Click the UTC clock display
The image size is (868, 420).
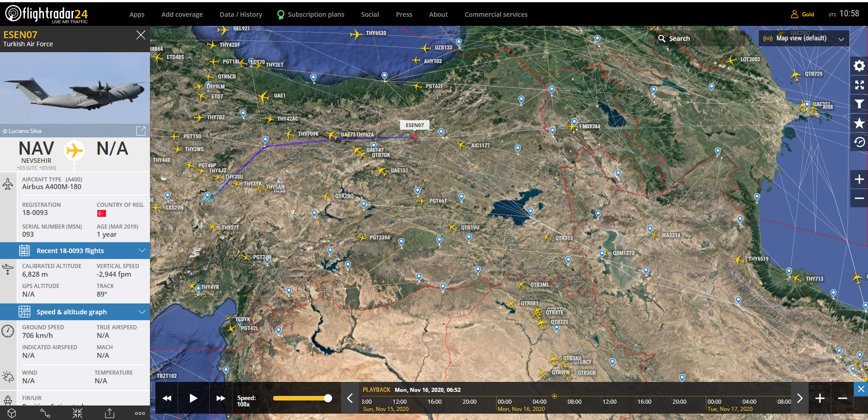pyautogui.click(x=844, y=14)
